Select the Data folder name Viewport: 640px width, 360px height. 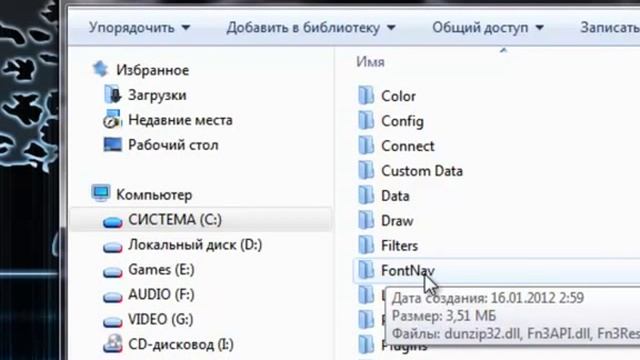coord(395,196)
